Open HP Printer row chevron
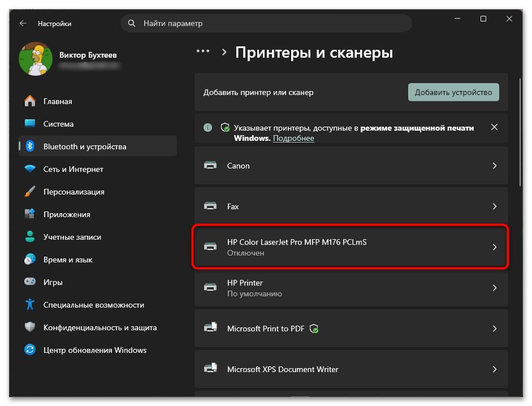This screenshot has height=406, width=532. pos(495,288)
